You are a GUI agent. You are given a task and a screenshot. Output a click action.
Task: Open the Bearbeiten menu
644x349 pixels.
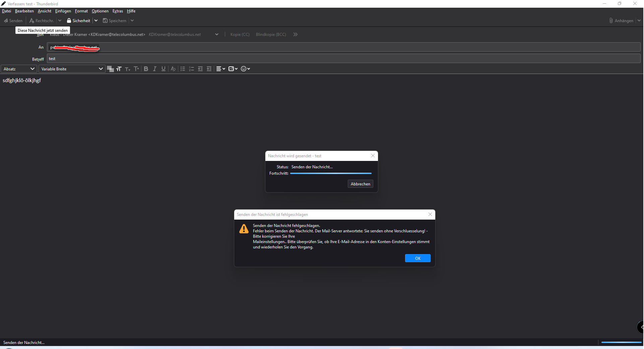click(x=24, y=11)
